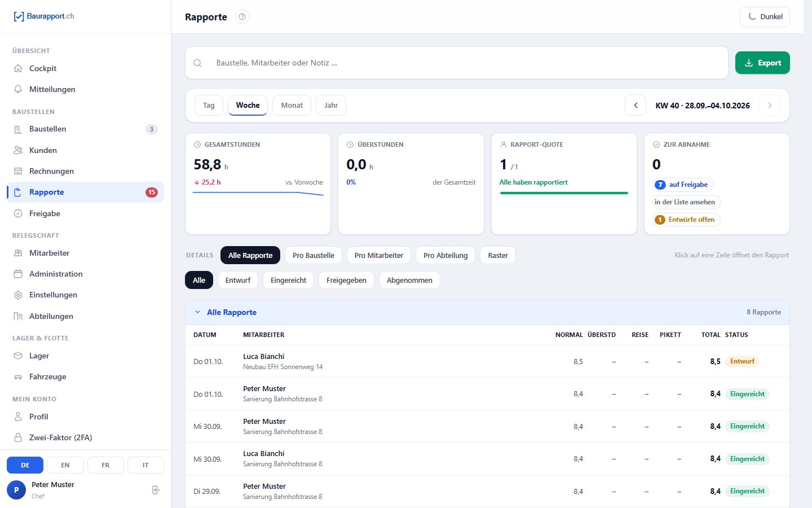Screen dimensions: 812x508
Task: Click the Rapport-Quote green progress bar
Action: coord(564,193)
